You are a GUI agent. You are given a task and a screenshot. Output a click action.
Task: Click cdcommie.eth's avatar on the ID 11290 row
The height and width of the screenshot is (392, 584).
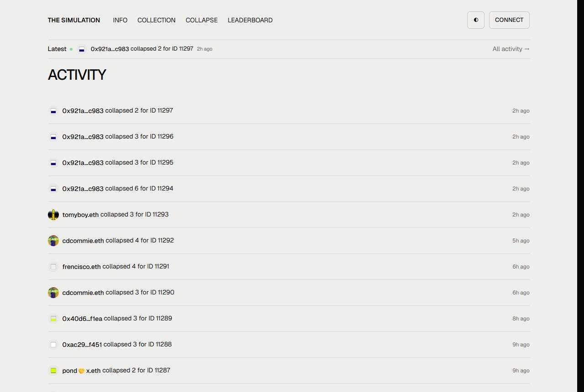click(53, 293)
